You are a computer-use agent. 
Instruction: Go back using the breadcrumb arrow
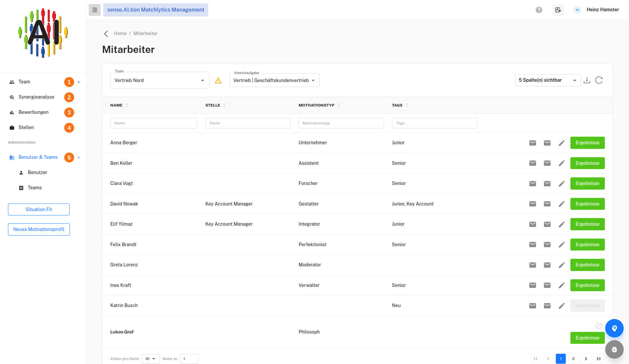coord(106,33)
